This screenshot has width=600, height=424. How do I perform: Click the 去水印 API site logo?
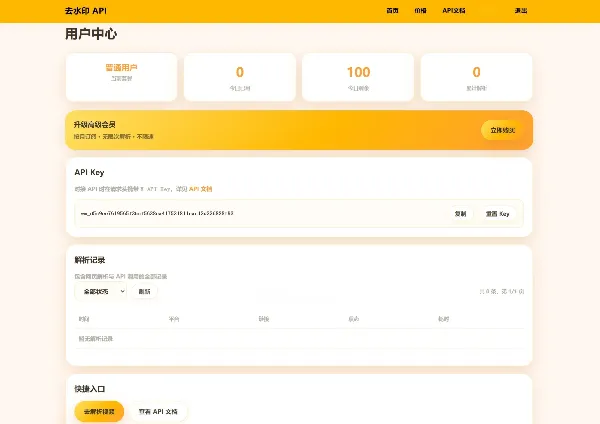tap(86, 11)
